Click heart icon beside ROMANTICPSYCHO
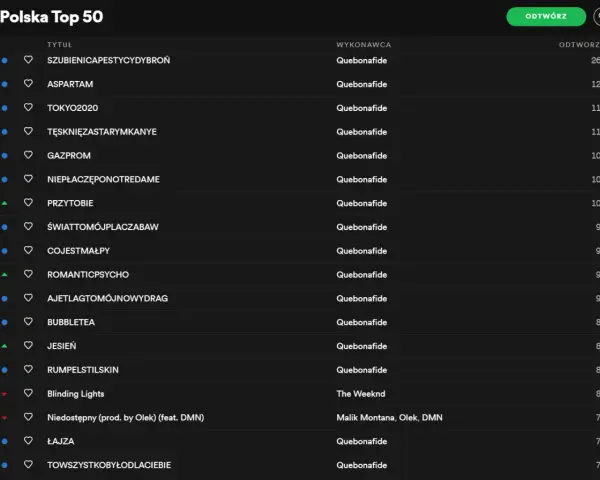 (28, 274)
